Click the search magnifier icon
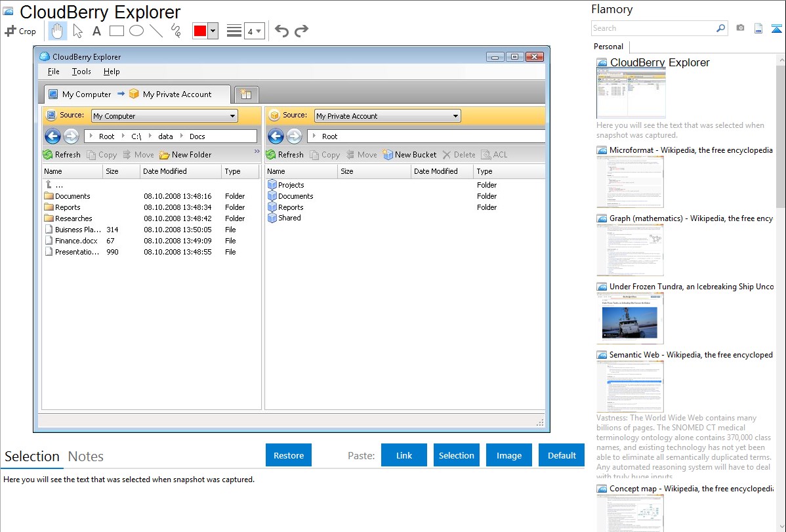Image resolution: width=786 pixels, height=532 pixels. (720, 28)
